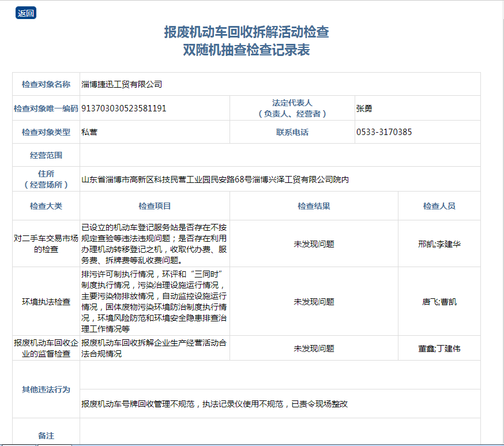Click the phone number 0533-3170385
The width and height of the screenshot is (504, 446).
[384, 132]
